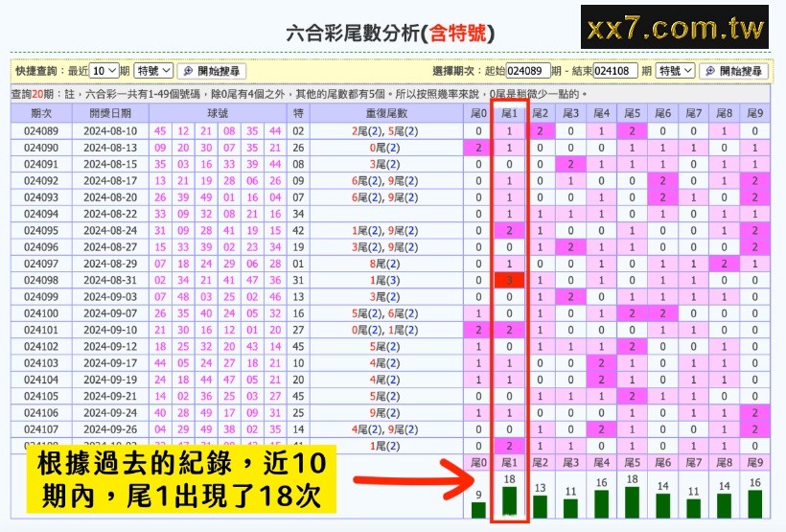The width and height of the screenshot is (786, 532).
Task: Click the green bar for 尾9 total 16
Action: (755, 504)
